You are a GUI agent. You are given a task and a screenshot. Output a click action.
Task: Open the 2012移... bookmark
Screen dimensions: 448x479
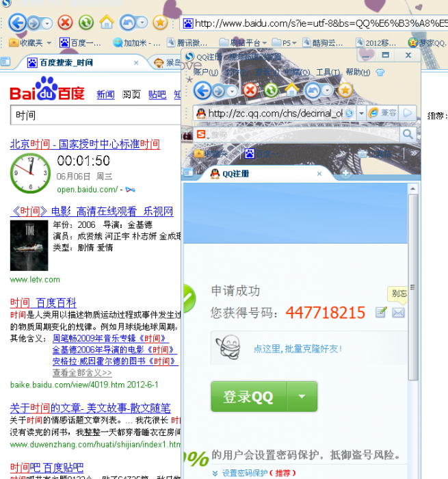tap(376, 42)
